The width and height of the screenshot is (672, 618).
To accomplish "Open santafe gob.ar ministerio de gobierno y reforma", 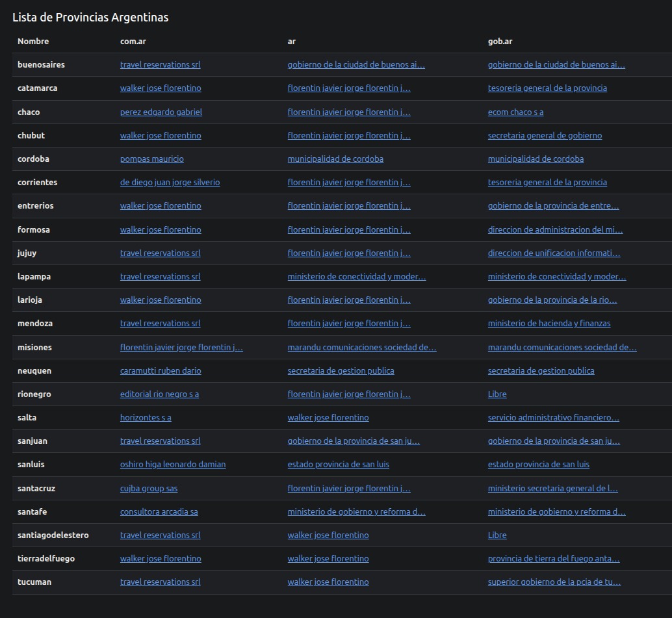I will (x=557, y=512).
